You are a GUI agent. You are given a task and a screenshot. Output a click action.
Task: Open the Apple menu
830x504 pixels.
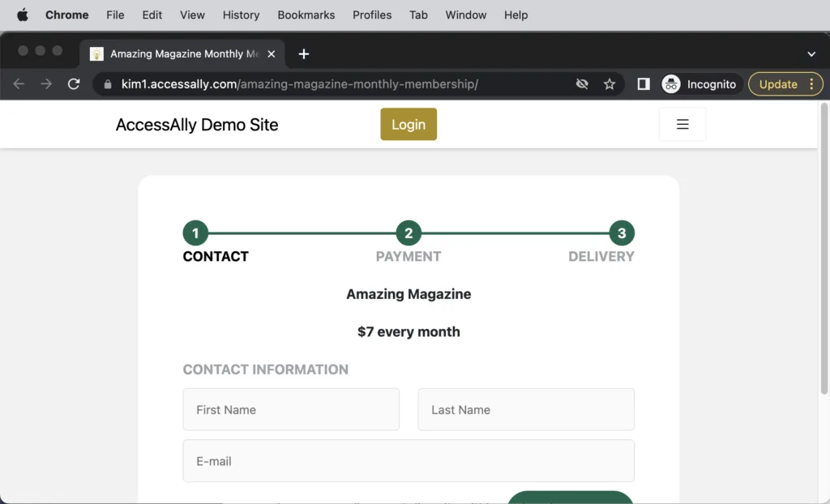point(22,15)
